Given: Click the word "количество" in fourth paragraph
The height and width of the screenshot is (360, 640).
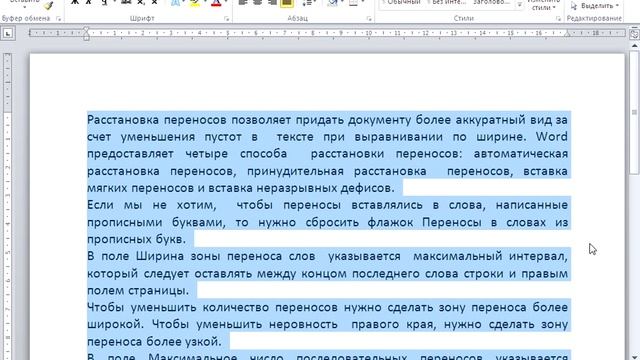Looking at the screenshot, I should tap(235, 307).
